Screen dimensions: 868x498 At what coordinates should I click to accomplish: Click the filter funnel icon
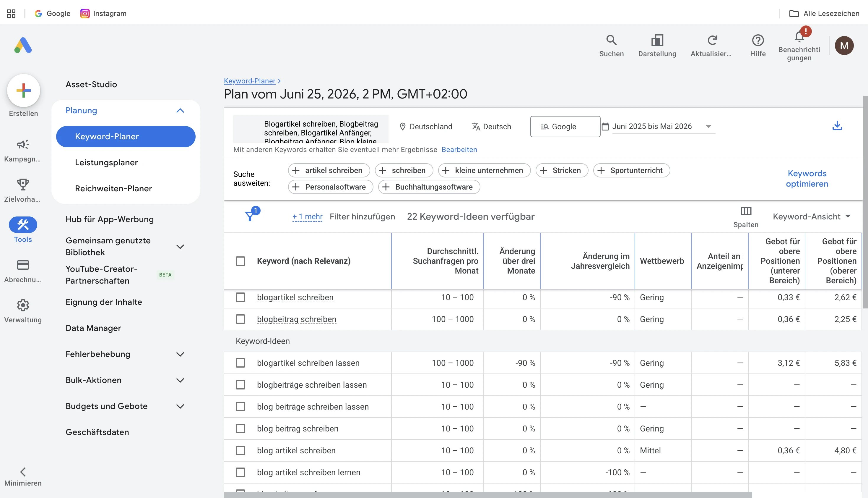click(x=250, y=216)
